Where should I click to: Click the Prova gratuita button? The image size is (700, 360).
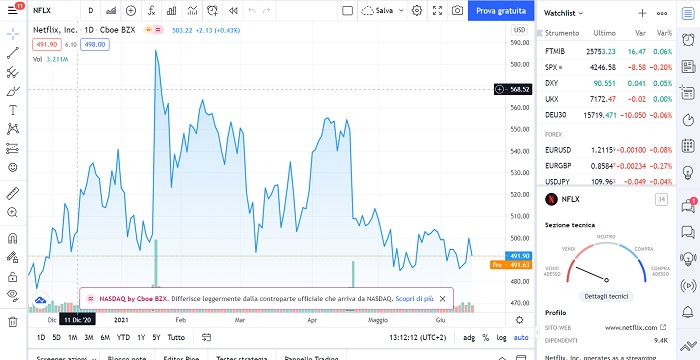[x=501, y=11]
